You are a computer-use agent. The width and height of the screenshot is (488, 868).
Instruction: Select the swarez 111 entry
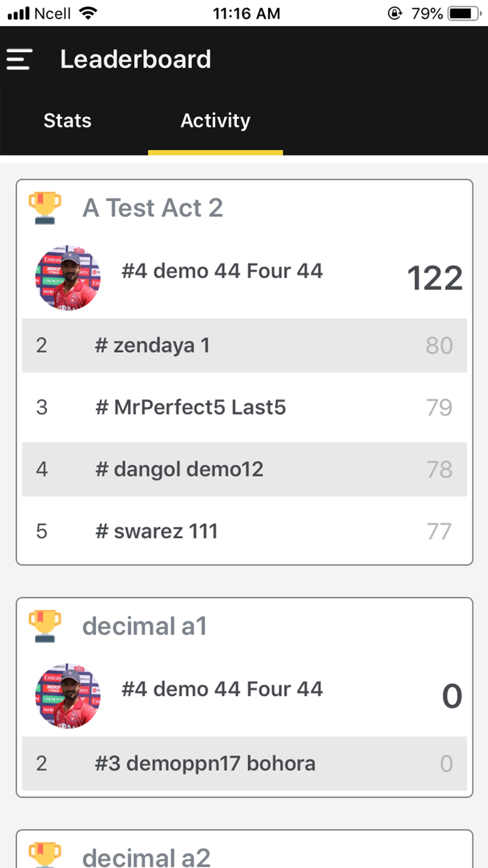pos(244,531)
